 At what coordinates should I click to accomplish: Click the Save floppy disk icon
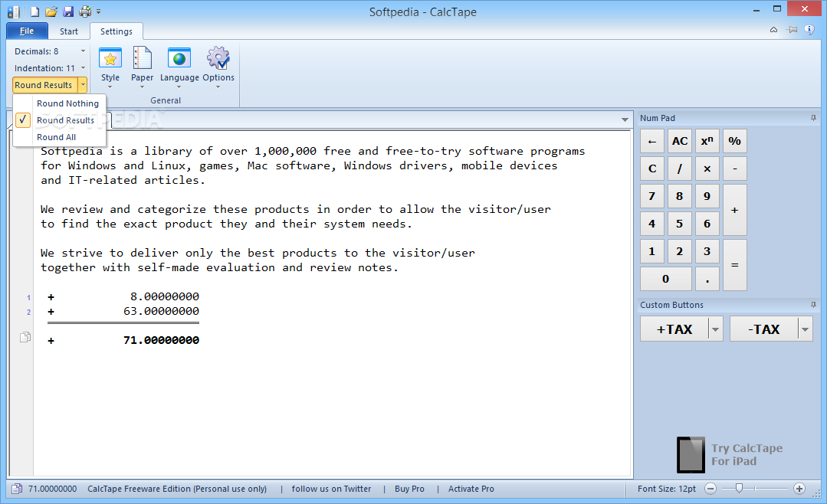68,11
